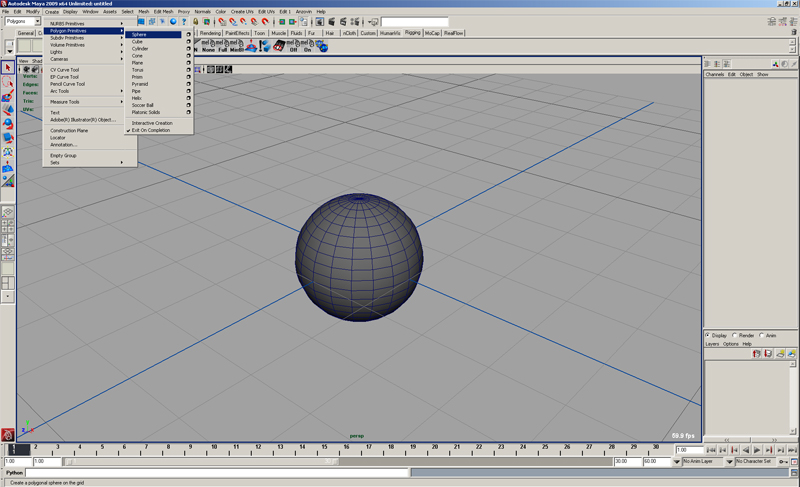The width and height of the screenshot is (800, 487).
Task: Open the Polygons menu set dropdown
Action: [22, 21]
